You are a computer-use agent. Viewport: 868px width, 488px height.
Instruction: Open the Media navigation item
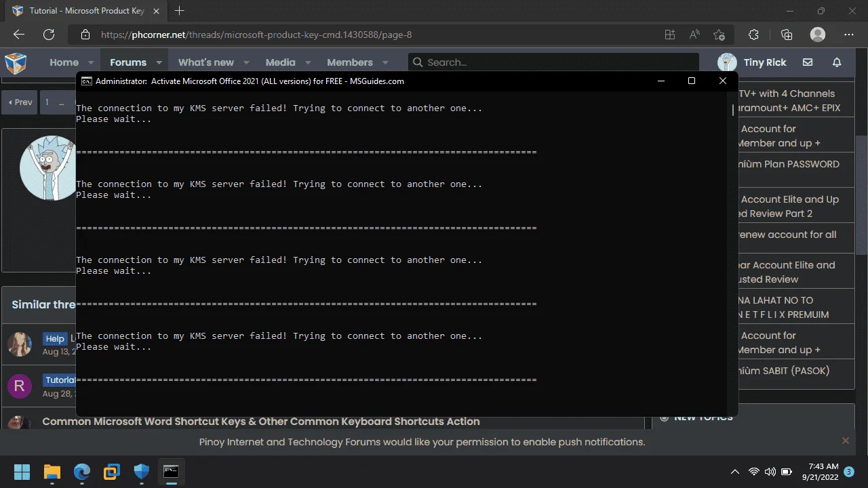tap(281, 62)
